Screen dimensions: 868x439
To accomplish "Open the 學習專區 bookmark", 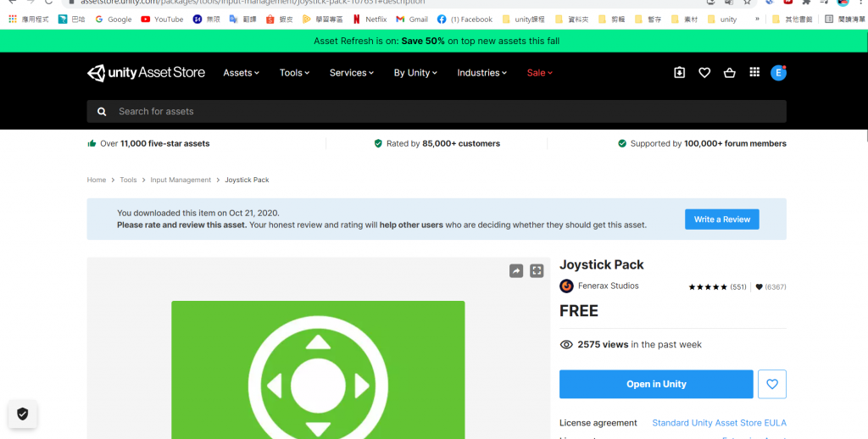I will click(323, 19).
